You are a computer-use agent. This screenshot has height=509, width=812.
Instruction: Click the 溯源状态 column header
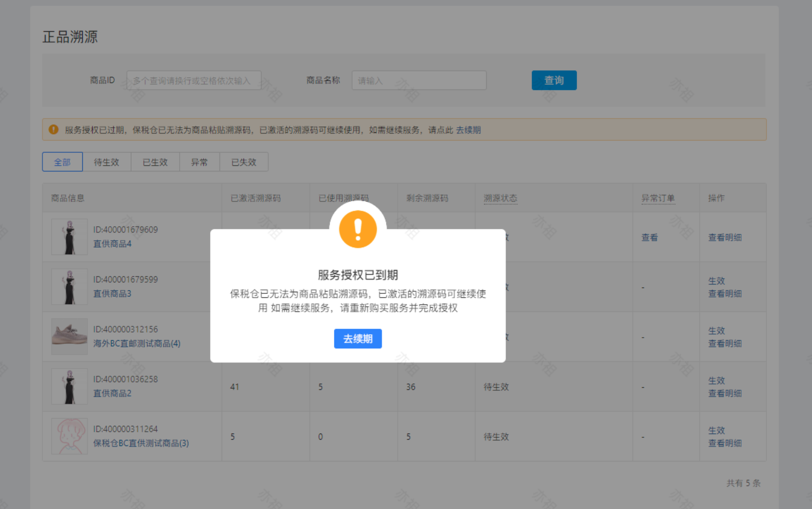pos(500,198)
